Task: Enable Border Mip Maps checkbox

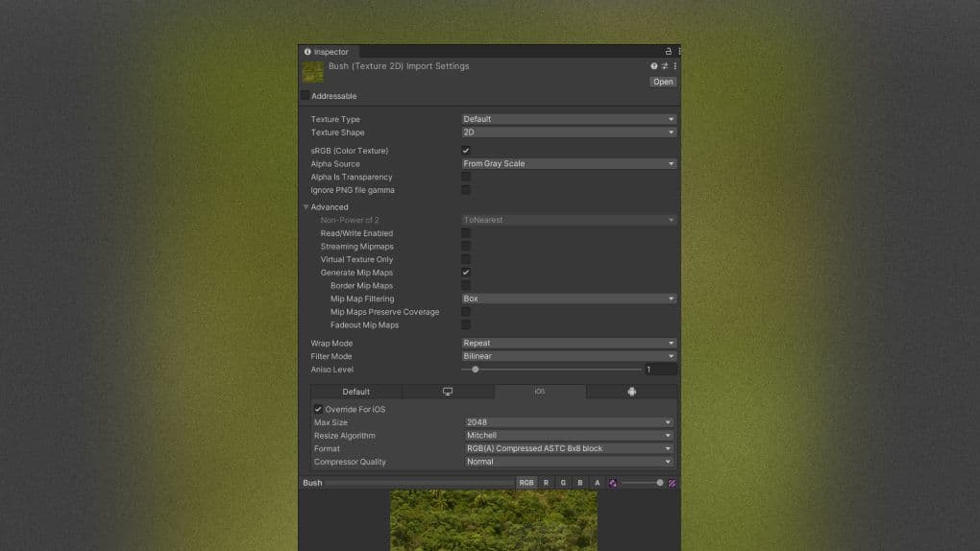Action: pos(466,285)
